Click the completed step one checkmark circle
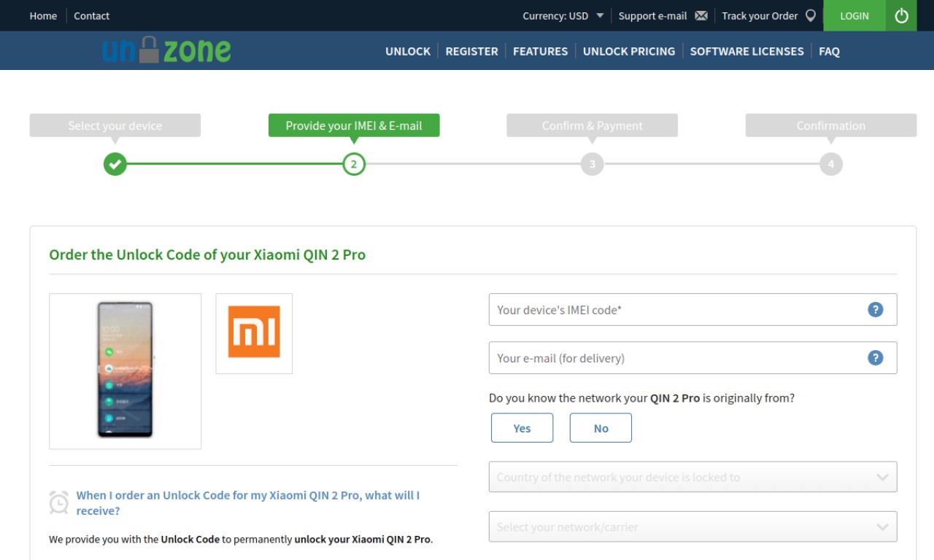Viewport: 934px width, 560px height. (115, 164)
